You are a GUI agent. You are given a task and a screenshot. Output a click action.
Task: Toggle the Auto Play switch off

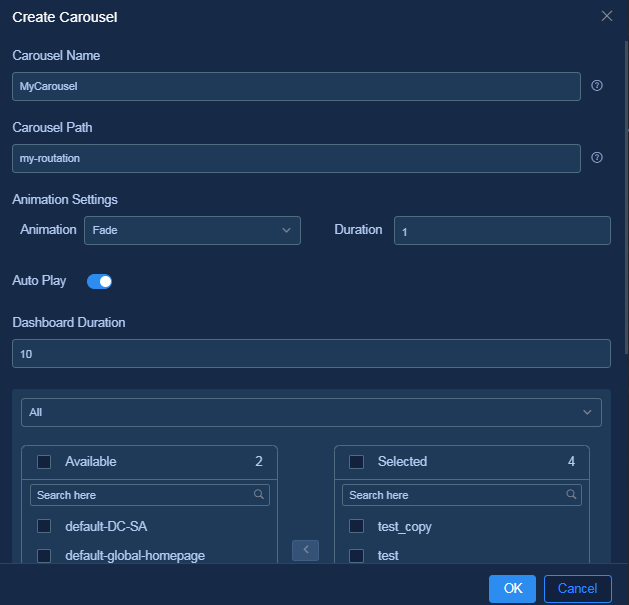pyautogui.click(x=99, y=281)
